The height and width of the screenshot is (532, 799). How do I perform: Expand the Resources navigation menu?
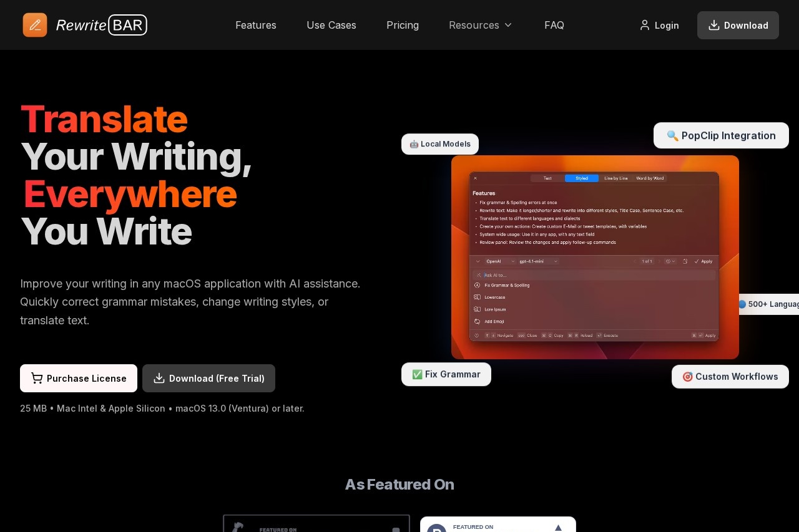481,25
